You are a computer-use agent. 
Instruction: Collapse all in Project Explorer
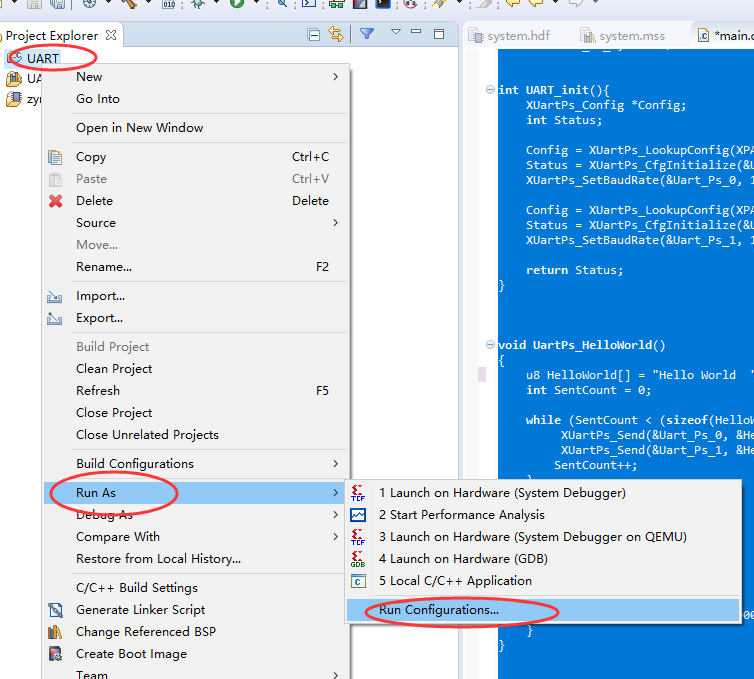click(314, 35)
